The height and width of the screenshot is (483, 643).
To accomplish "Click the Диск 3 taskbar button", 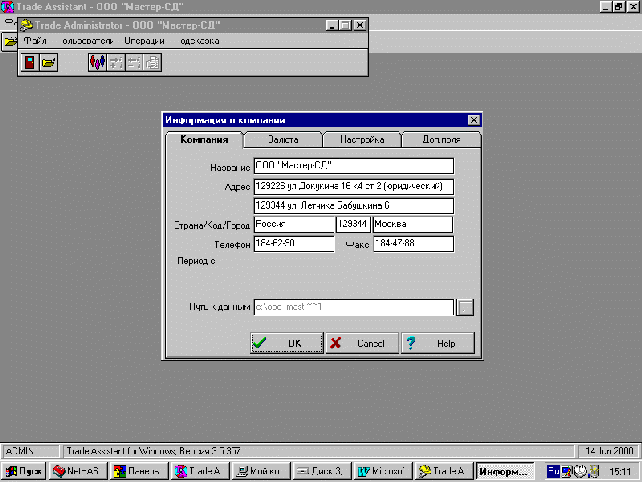I will 321,471.
